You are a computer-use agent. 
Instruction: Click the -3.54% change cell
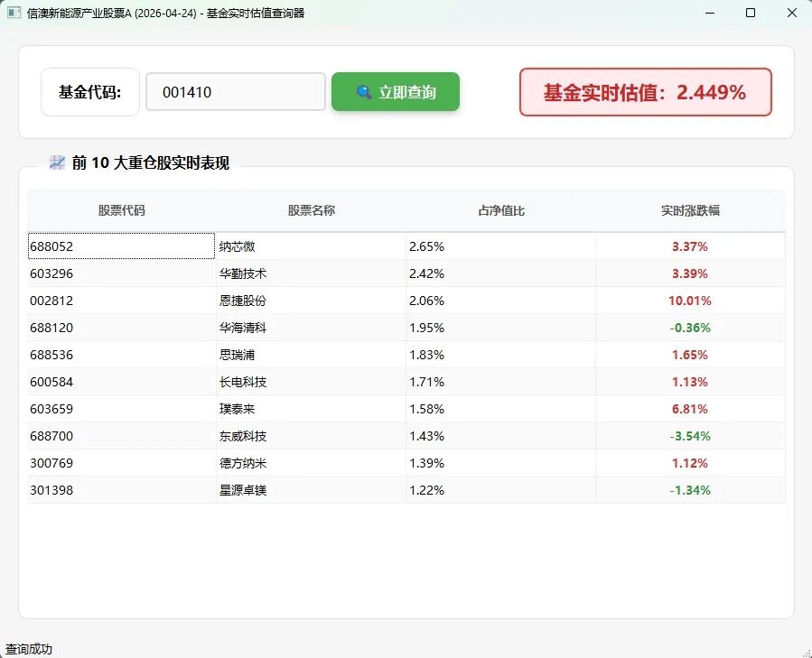click(690, 436)
